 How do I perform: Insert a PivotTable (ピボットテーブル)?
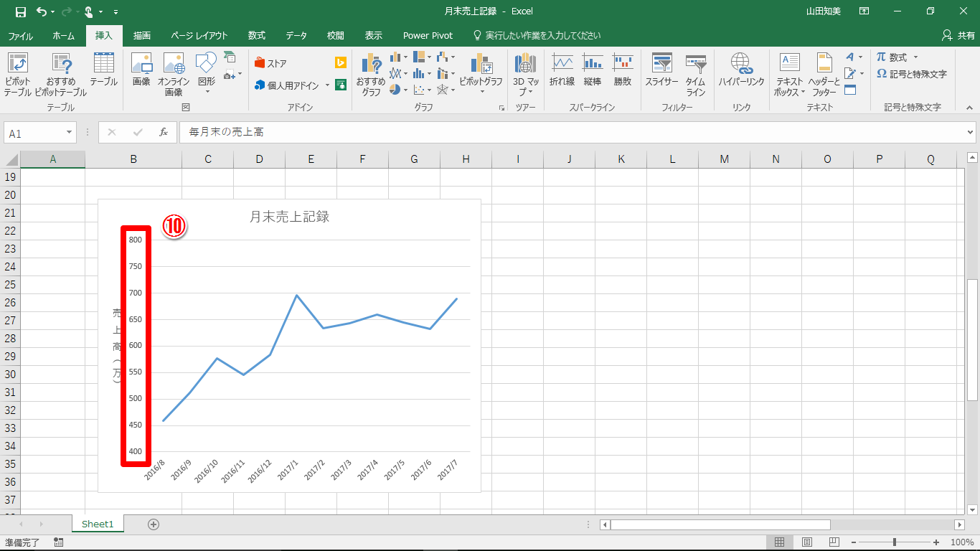point(18,74)
